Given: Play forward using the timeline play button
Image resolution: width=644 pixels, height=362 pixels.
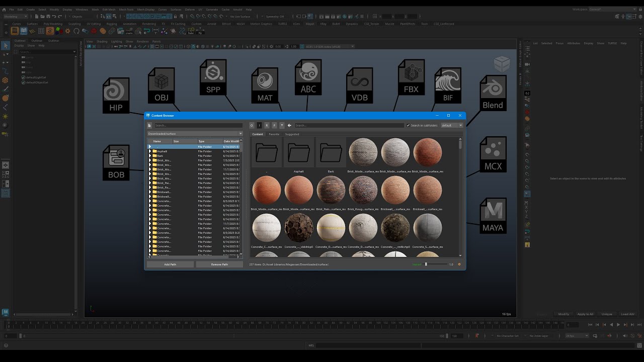Looking at the screenshot, I should pyautogui.click(x=618, y=325).
